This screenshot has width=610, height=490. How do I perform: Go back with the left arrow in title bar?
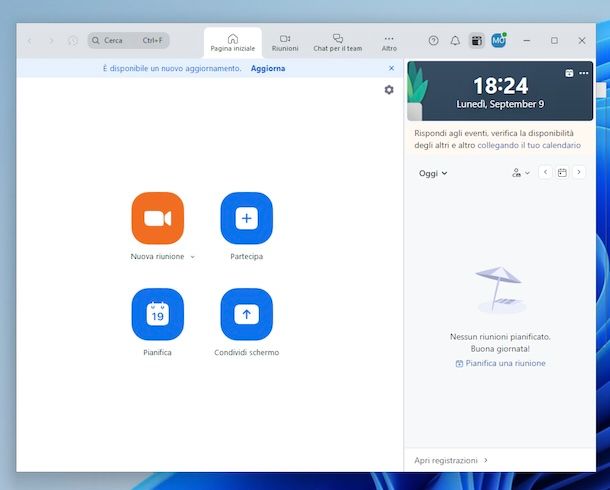click(29, 40)
